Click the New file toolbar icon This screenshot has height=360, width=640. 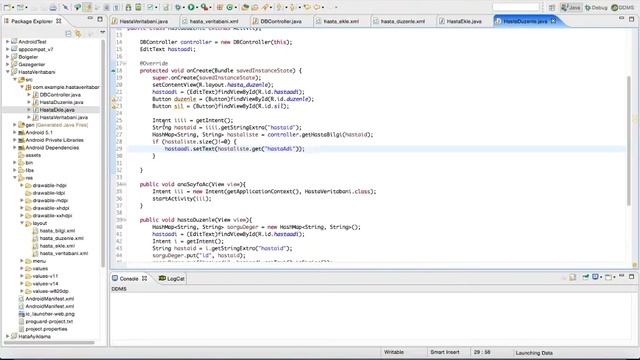[7, 7]
